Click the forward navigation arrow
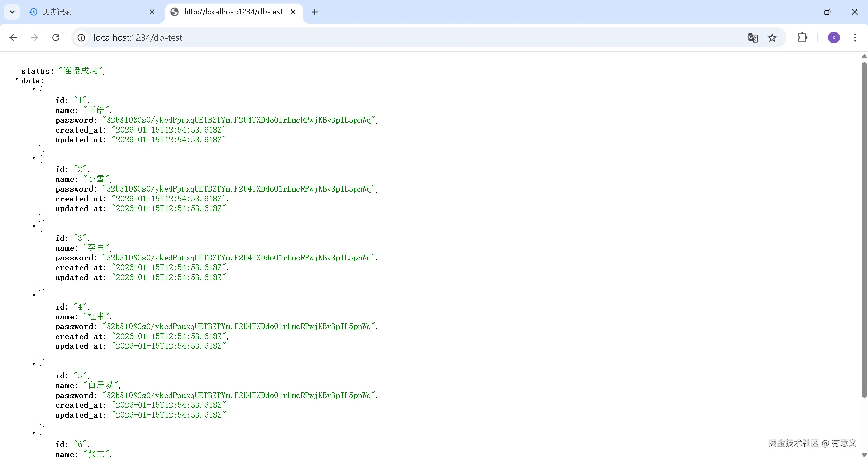This screenshot has width=868, height=459. [x=34, y=38]
